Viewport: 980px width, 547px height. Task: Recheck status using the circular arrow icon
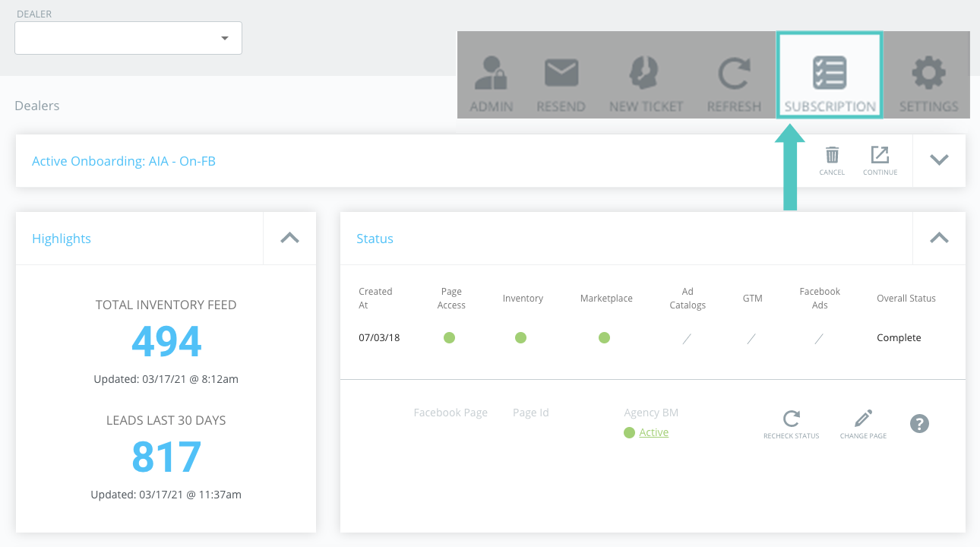pos(792,419)
